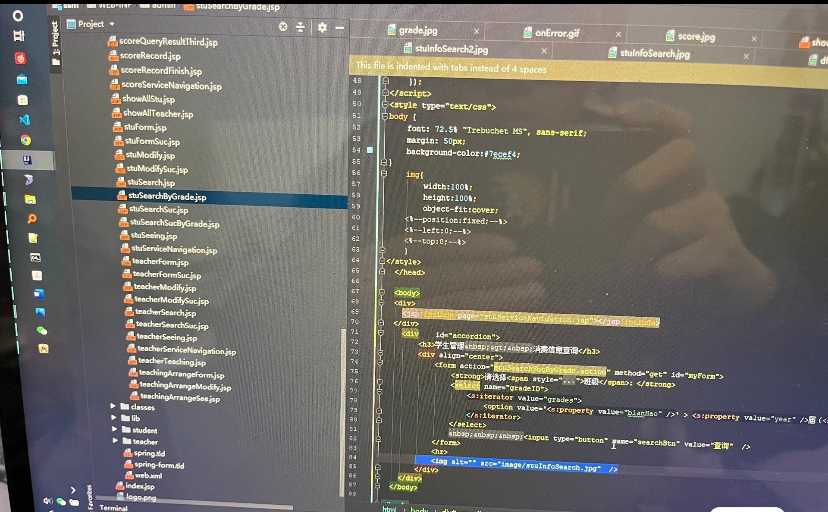Select spring-form.tld in the tree
The image size is (828, 512).
click(x=159, y=464)
